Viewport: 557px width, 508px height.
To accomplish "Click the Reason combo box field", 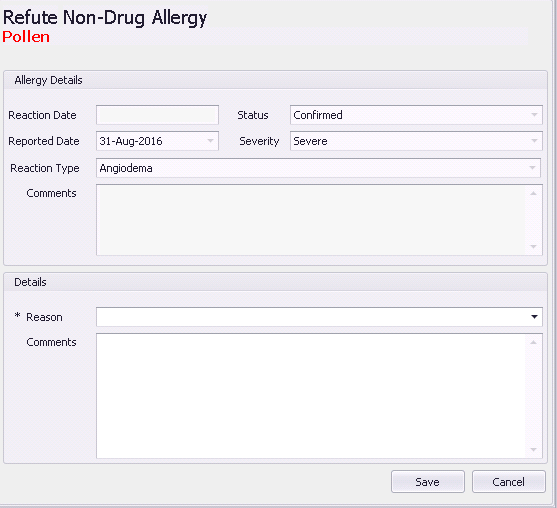I will [x=319, y=317].
